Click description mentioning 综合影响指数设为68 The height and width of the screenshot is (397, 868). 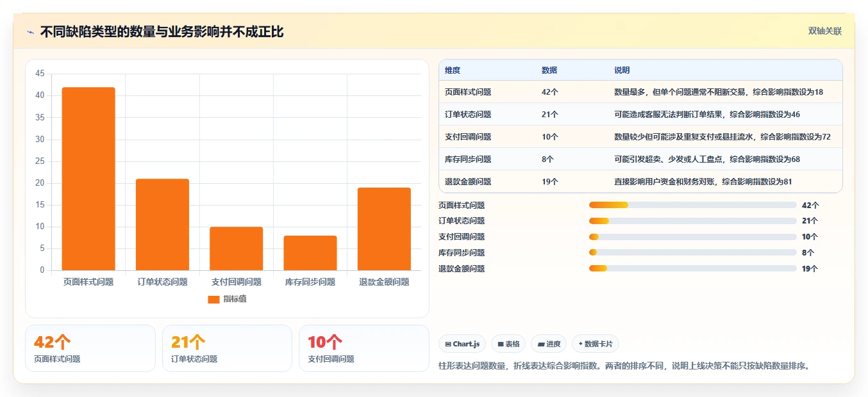tap(707, 159)
